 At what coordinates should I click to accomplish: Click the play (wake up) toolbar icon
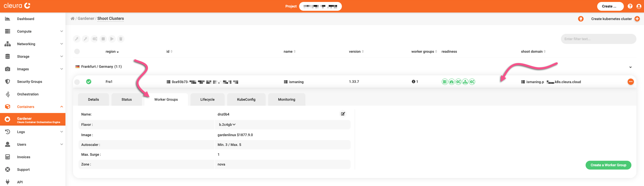[x=112, y=39]
